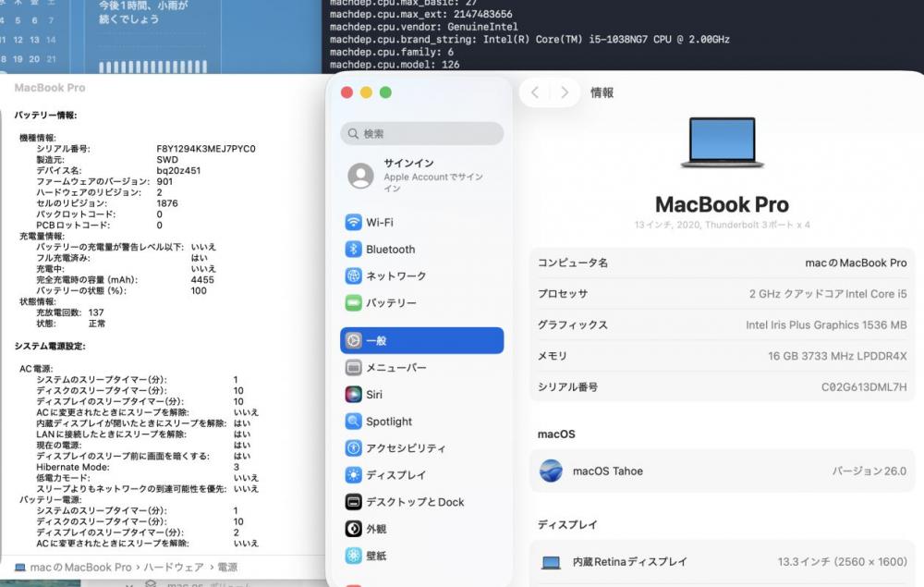Click Hibernate Mode value 3
The width and height of the screenshot is (924, 587).
(237, 467)
